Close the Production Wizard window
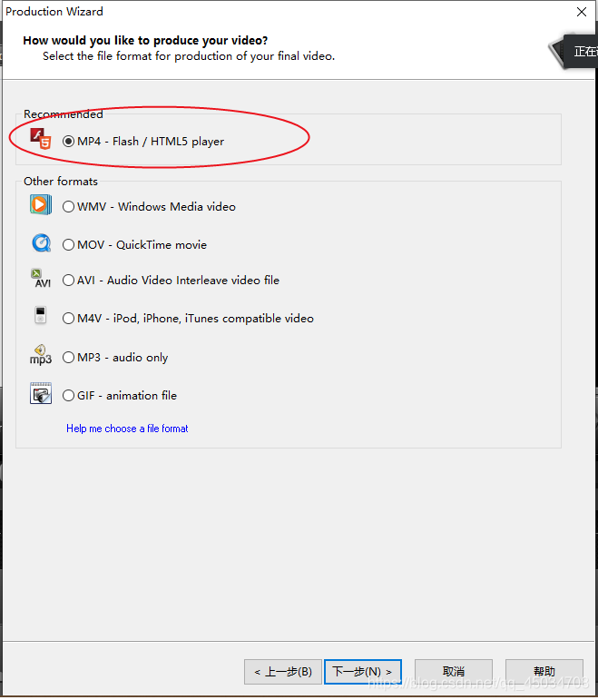The height and width of the screenshot is (700, 598). [582, 12]
